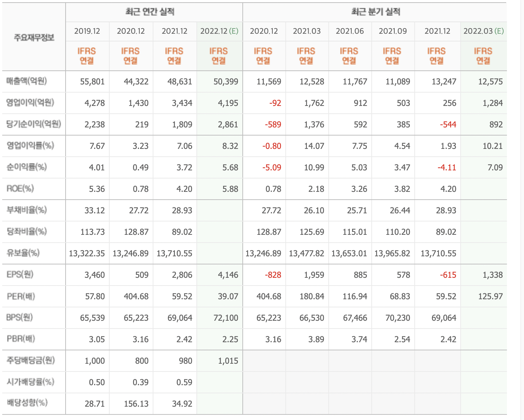
Task: Click the revenue value 48,631
Action: [180, 81]
